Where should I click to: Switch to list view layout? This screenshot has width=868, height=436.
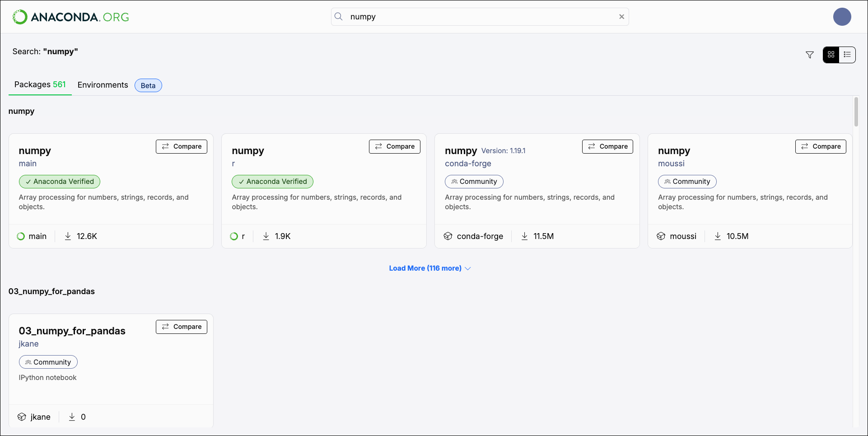[847, 55]
